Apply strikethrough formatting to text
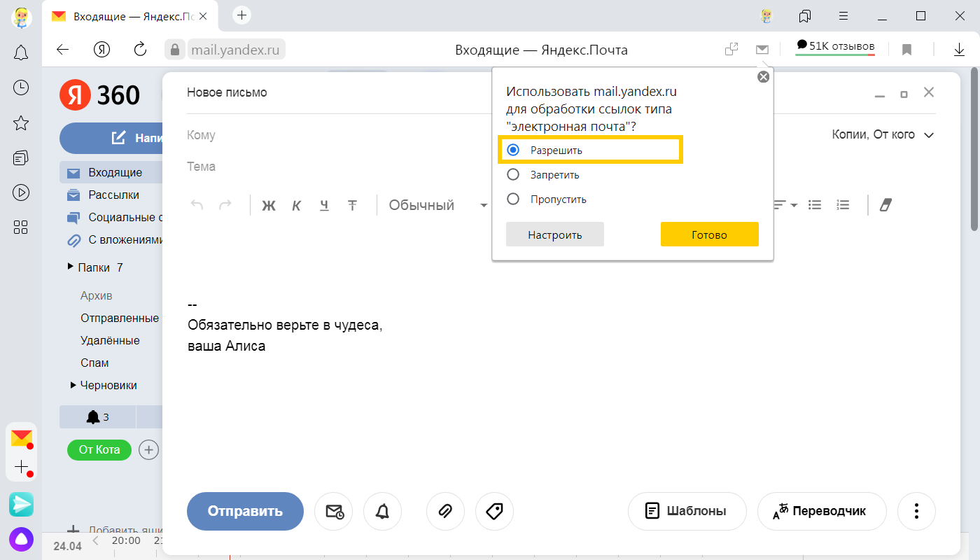Screen dimensions: 980x560 point(353,205)
